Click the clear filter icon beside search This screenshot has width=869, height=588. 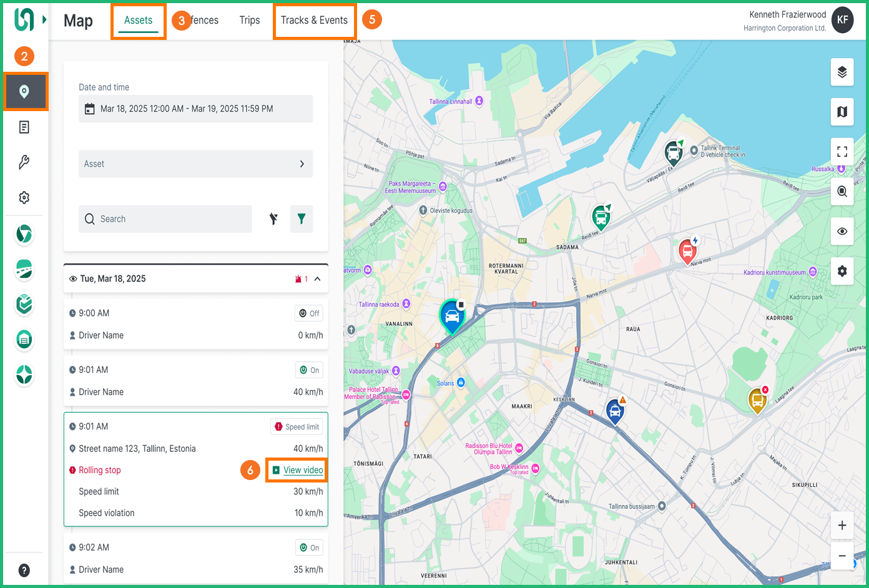(273, 219)
